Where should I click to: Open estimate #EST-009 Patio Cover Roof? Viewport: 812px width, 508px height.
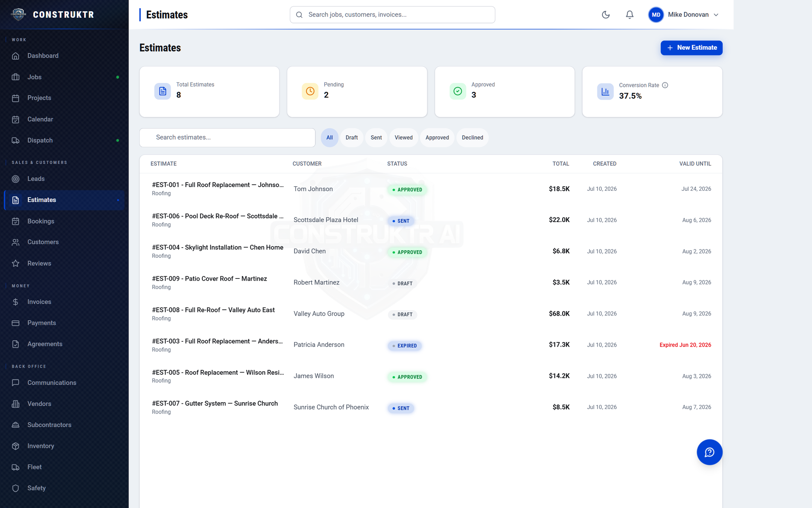point(209,278)
